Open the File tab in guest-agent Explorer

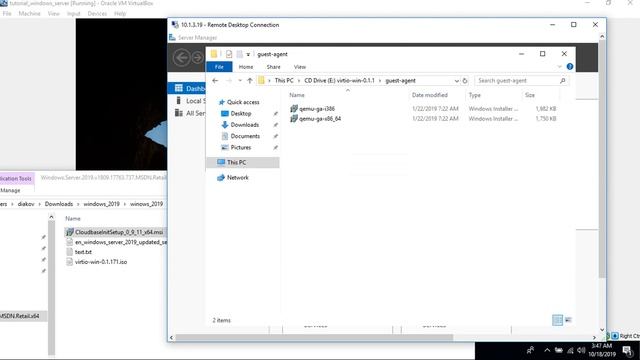pos(219,67)
